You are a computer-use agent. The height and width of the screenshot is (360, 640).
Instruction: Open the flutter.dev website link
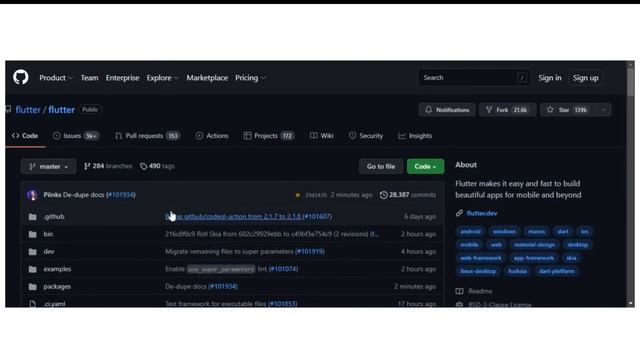(482, 213)
